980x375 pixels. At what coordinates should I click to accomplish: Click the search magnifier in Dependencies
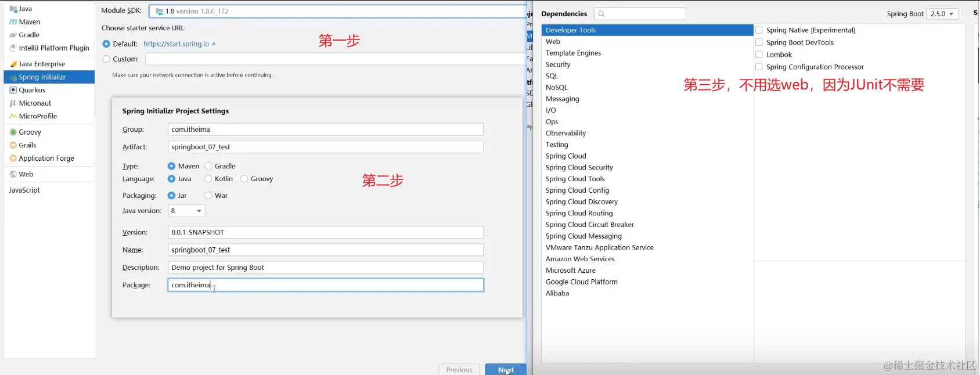pos(601,14)
